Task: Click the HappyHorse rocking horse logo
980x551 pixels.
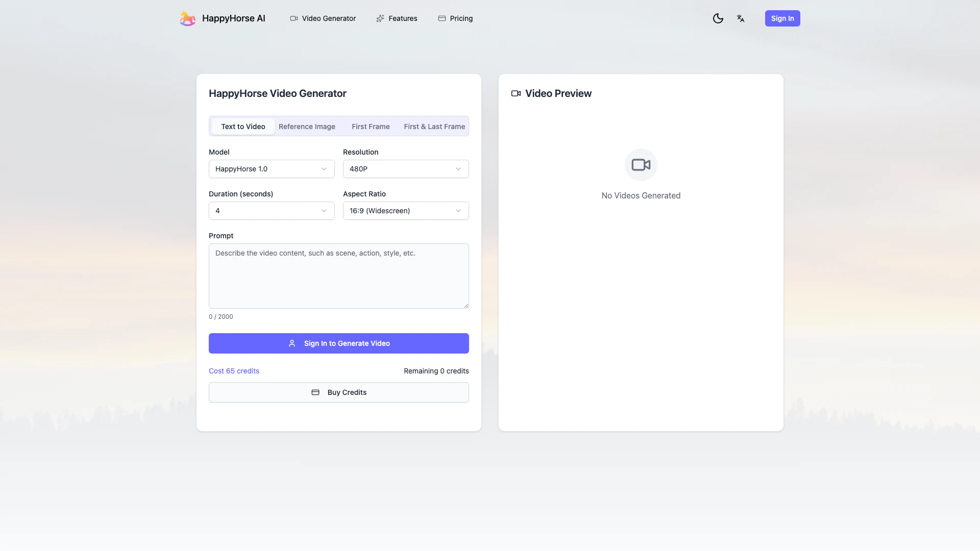Action: point(187,18)
